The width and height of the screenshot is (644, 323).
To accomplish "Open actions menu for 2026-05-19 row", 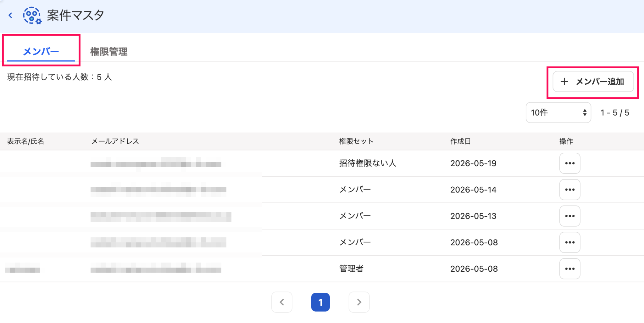I will coord(570,163).
